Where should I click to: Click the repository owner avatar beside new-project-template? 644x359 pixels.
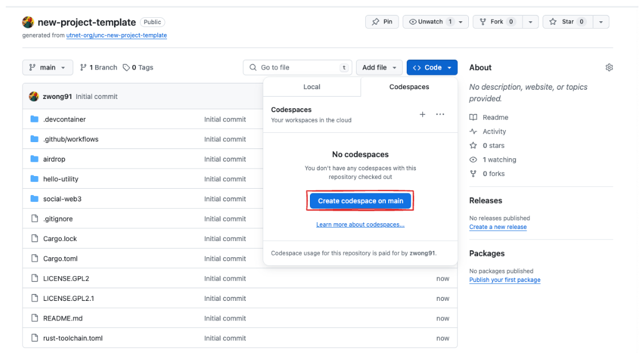pyautogui.click(x=28, y=22)
